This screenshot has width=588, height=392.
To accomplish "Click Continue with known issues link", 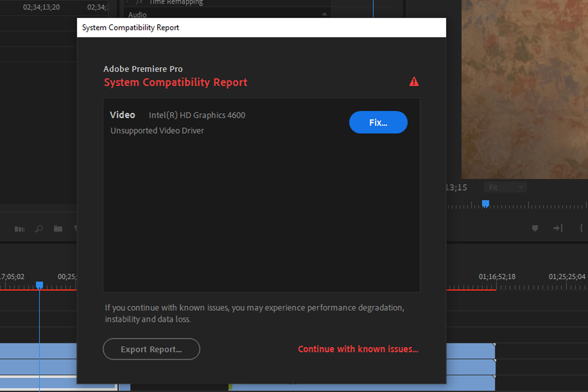I will (x=358, y=349).
